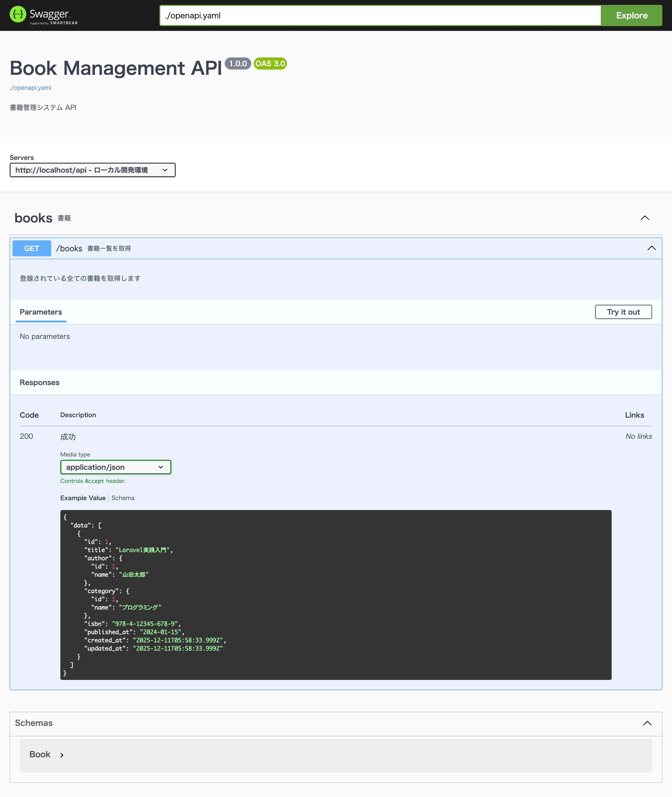Screen dimensions: 672x797
Task: Click the "Laravel実践入門" title value
Action: [143, 550]
